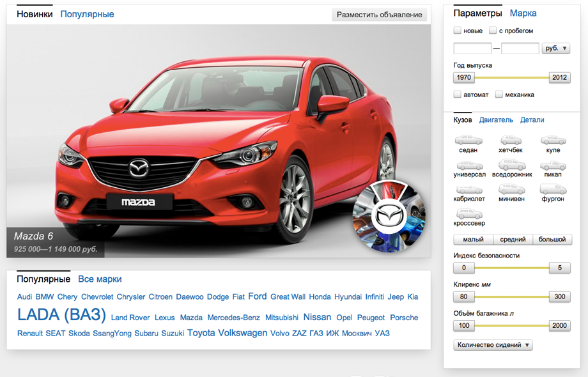The height and width of the screenshot is (377, 588).
Task: Expand the Количество сидений dropdown
Action: [x=493, y=345]
